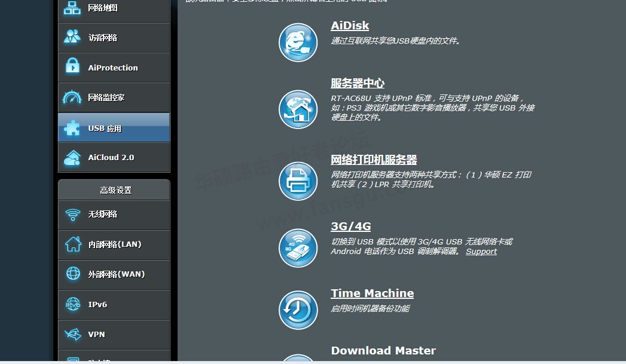Open the 网络打印机服务器 link
Image resolution: width=626 pixels, height=364 pixels.
pyautogui.click(x=374, y=160)
